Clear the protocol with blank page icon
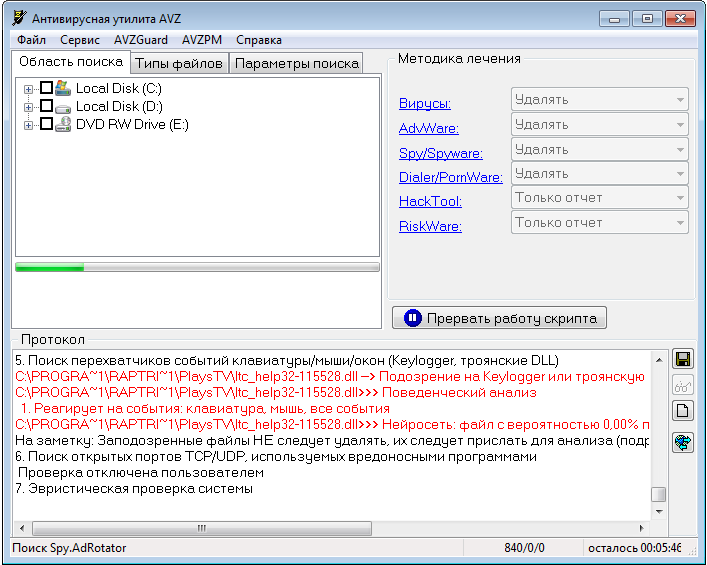707x565 pixels. click(683, 411)
